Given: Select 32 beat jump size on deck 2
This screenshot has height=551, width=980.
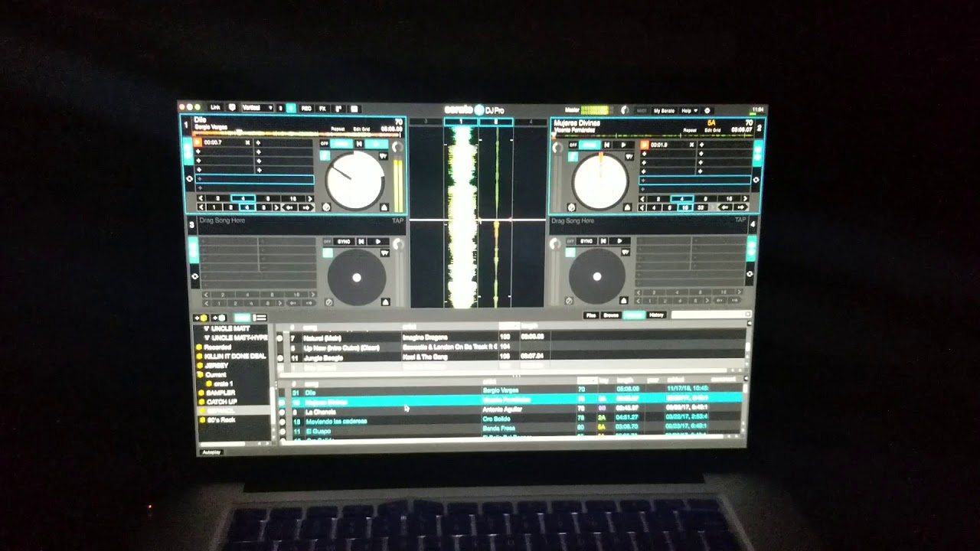Looking at the screenshot, I should point(701,207).
